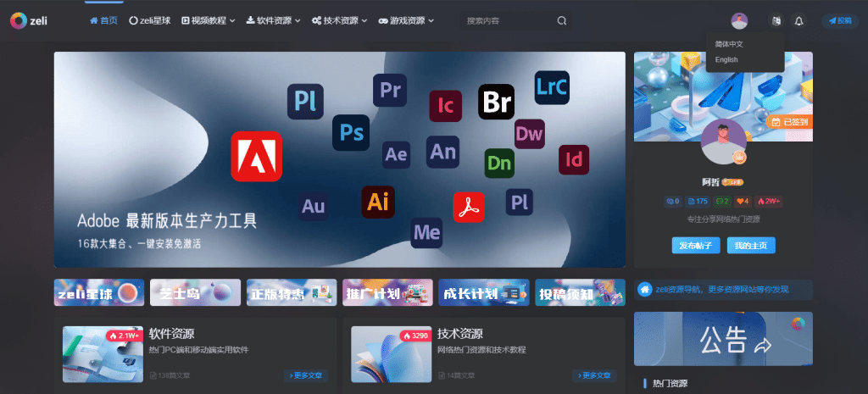Open the 芝士岛 promo tile
Image resolution: width=868 pixels, height=394 pixels.
196,292
